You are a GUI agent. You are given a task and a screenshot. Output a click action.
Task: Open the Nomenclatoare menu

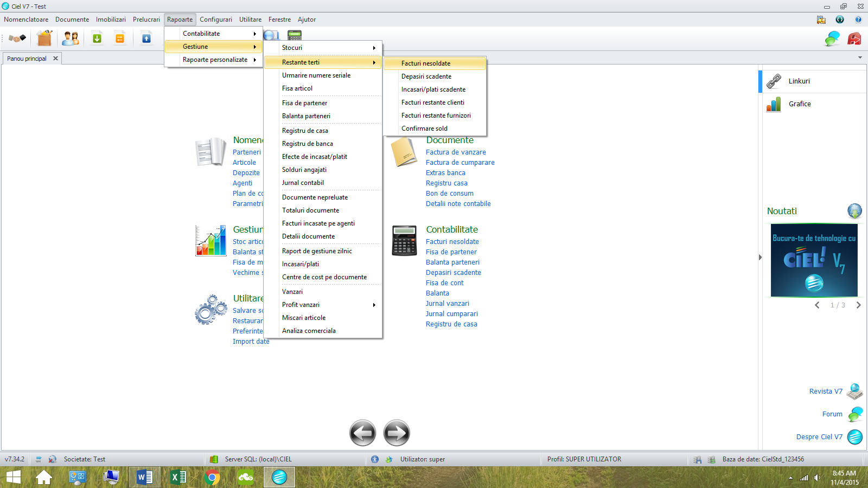26,20
